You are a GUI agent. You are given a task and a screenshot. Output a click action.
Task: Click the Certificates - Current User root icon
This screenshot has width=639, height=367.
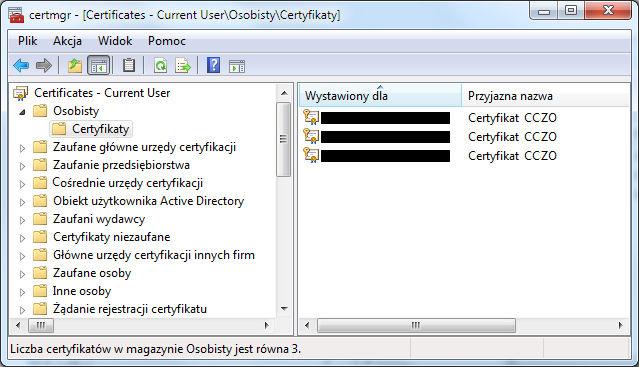tap(21, 93)
